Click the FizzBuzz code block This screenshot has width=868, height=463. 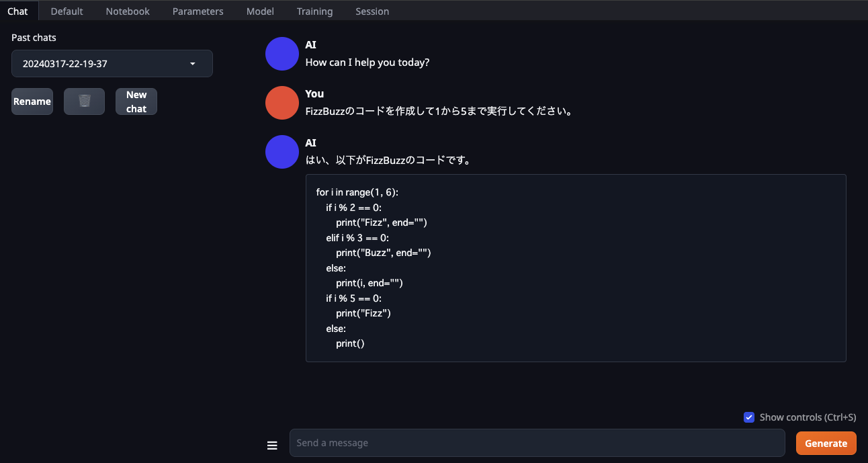pos(576,268)
